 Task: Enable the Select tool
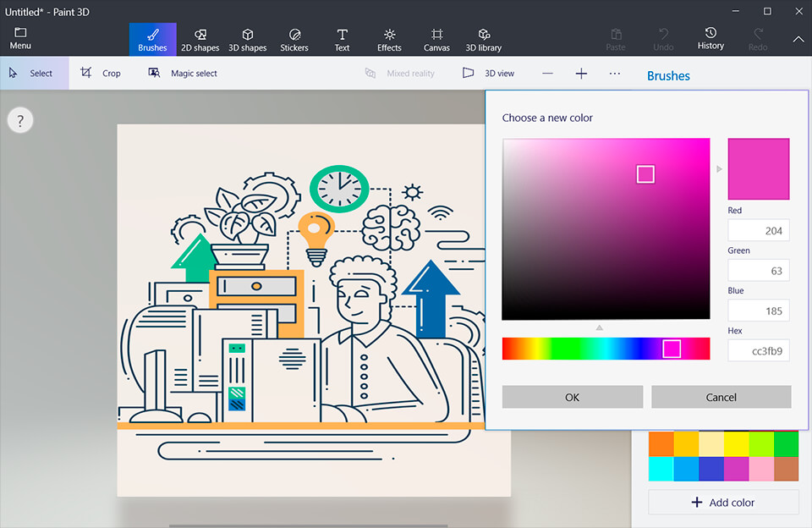click(34, 73)
